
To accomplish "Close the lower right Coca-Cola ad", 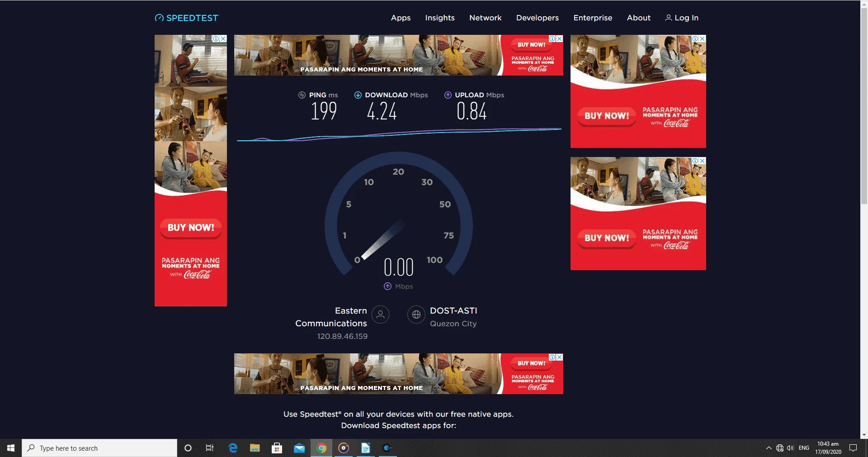I will point(703,161).
